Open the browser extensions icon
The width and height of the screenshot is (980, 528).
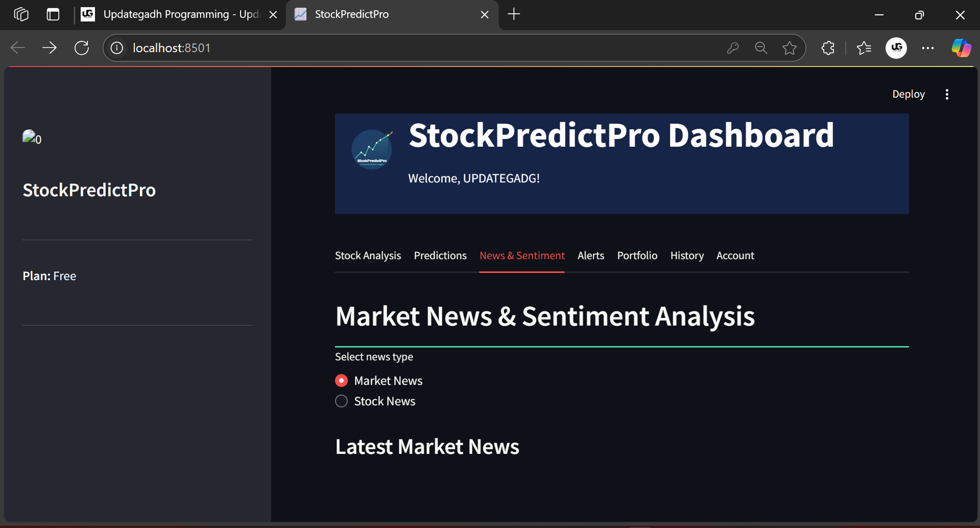point(828,48)
